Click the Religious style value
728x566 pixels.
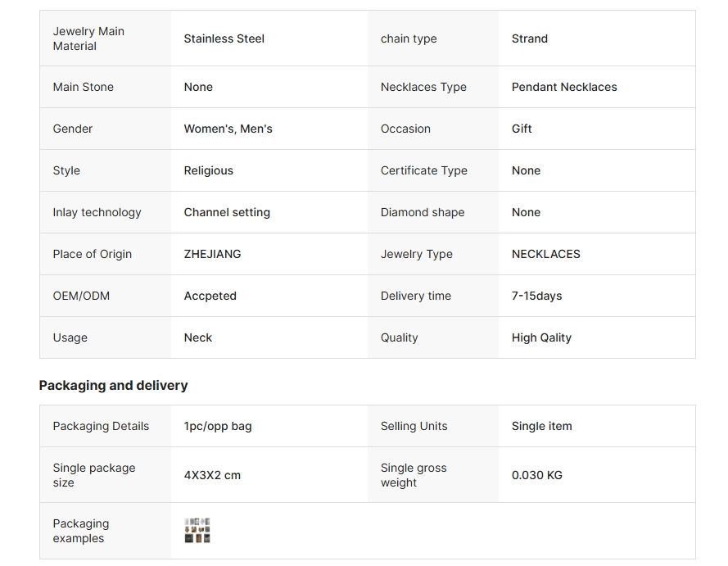coord(209,170)
